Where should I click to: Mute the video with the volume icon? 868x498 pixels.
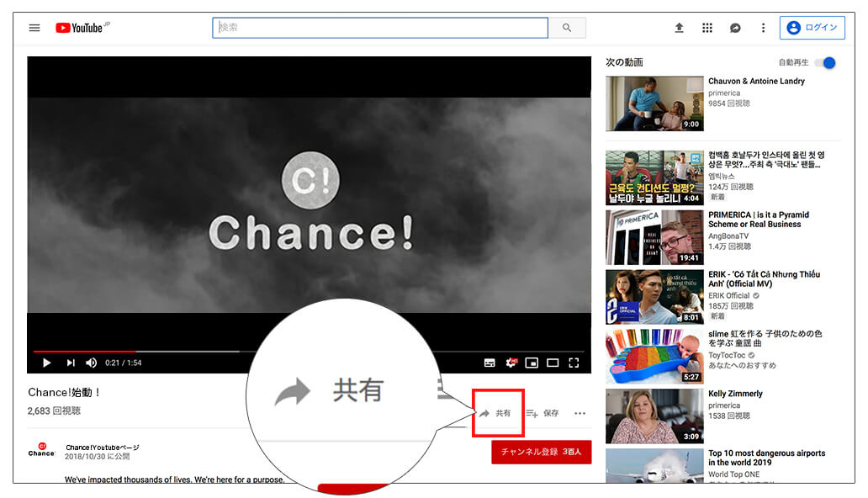(91, 363)
